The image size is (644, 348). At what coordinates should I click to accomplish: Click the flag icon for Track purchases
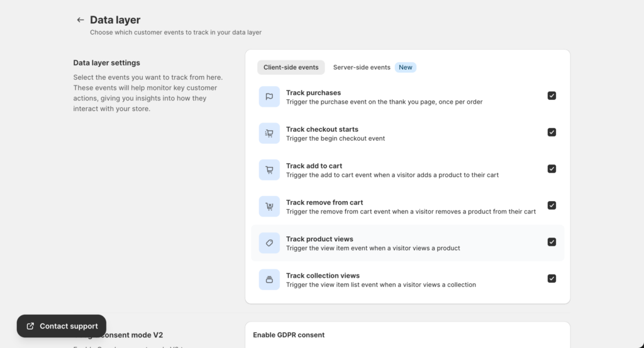[x=269, y=97]
